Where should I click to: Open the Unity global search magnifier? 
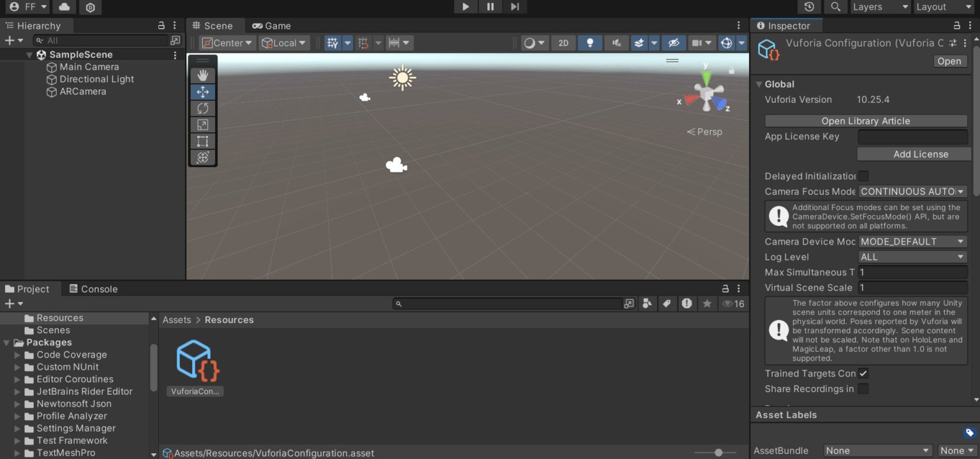click(836, 7)
